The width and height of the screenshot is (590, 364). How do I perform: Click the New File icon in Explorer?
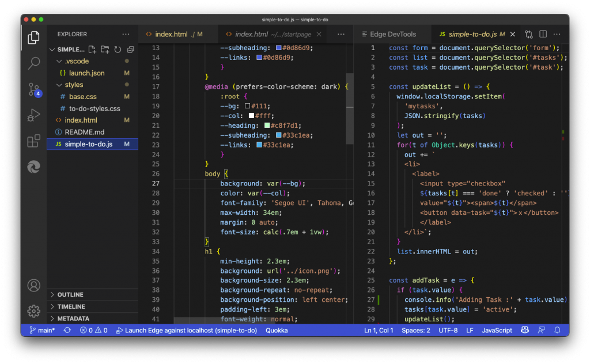92,50
